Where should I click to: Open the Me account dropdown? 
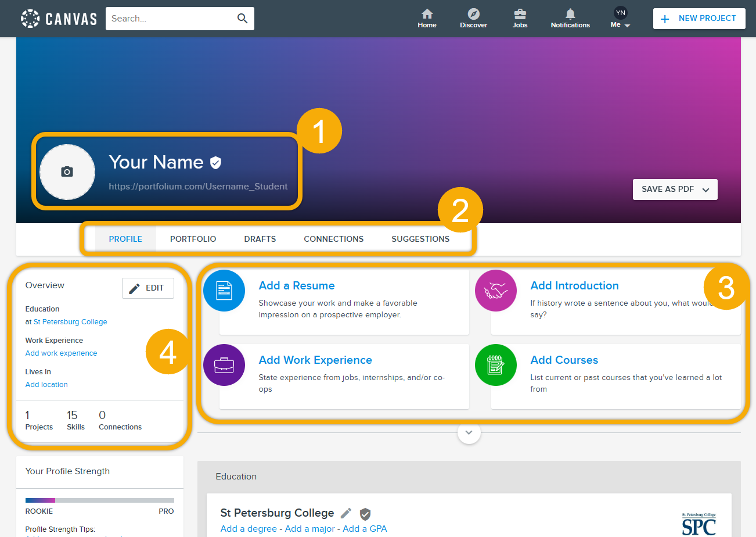click(x=620, y=18)
